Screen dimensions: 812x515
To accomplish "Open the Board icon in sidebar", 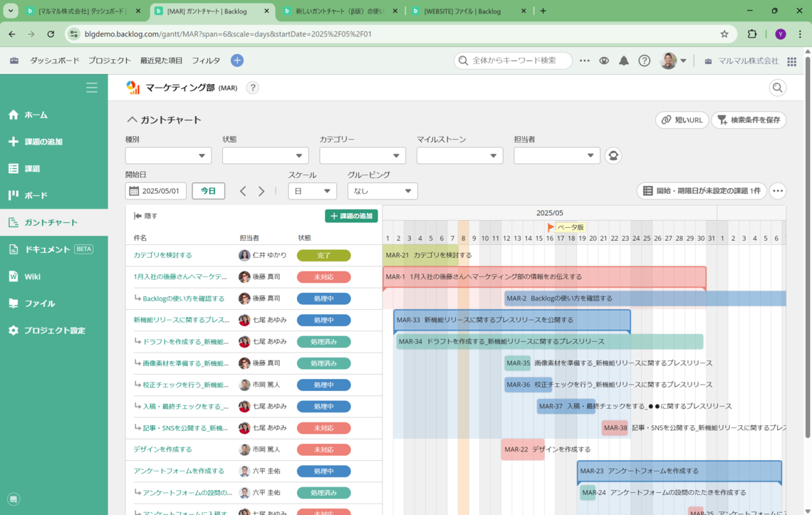I will click(x=14, y=195).
